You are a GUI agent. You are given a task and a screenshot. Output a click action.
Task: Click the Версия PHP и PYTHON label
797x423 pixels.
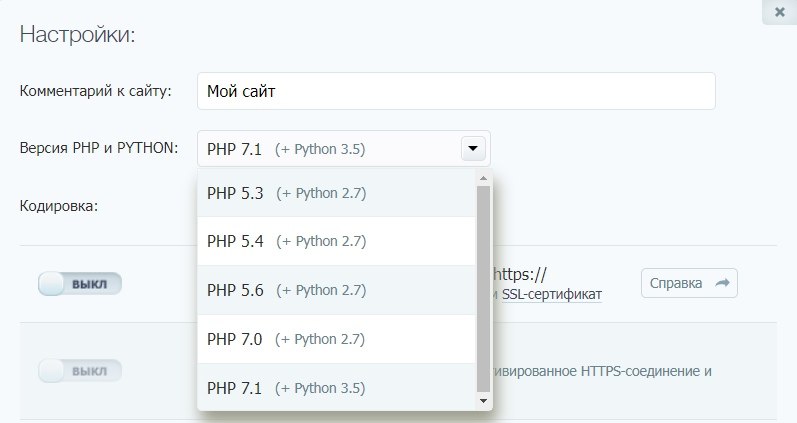99,148
